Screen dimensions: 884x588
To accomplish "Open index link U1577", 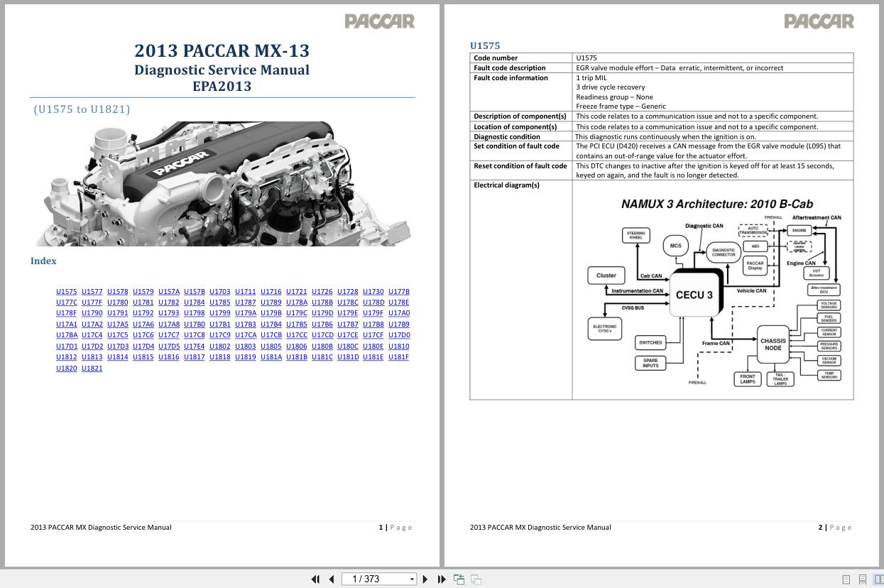I will [x=92, y=291].
